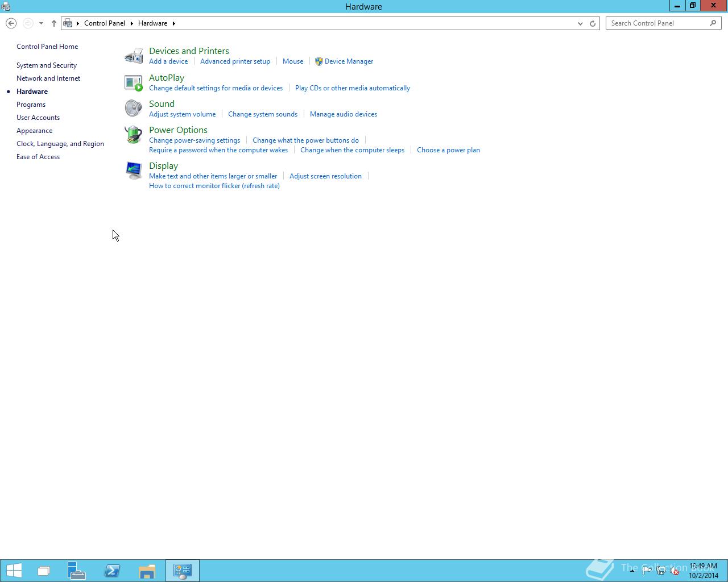Open the first taskbar icon right of Start
Viewport: 728px width, 582px height.
(44, 571)
